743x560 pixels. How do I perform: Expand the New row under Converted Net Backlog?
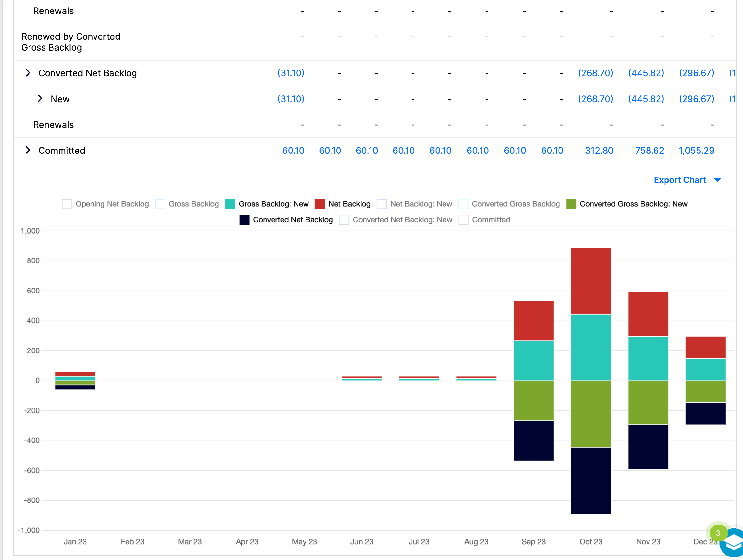click(40, 99)
